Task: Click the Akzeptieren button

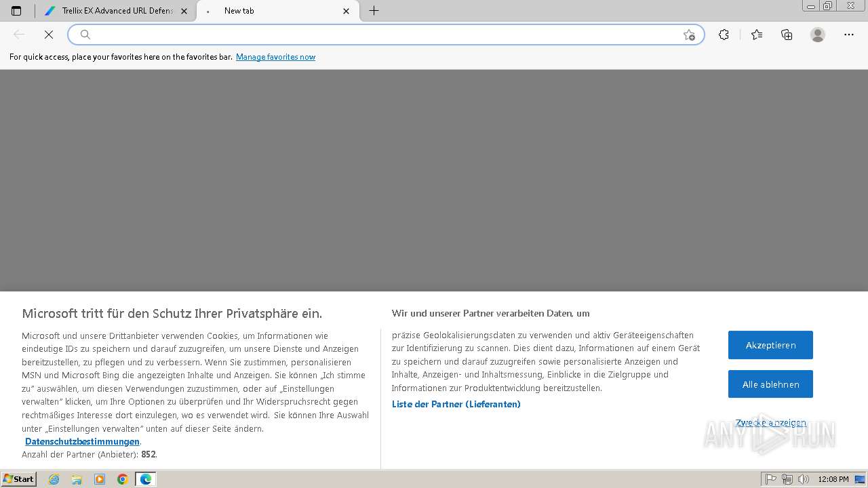Action: [770, 345]
